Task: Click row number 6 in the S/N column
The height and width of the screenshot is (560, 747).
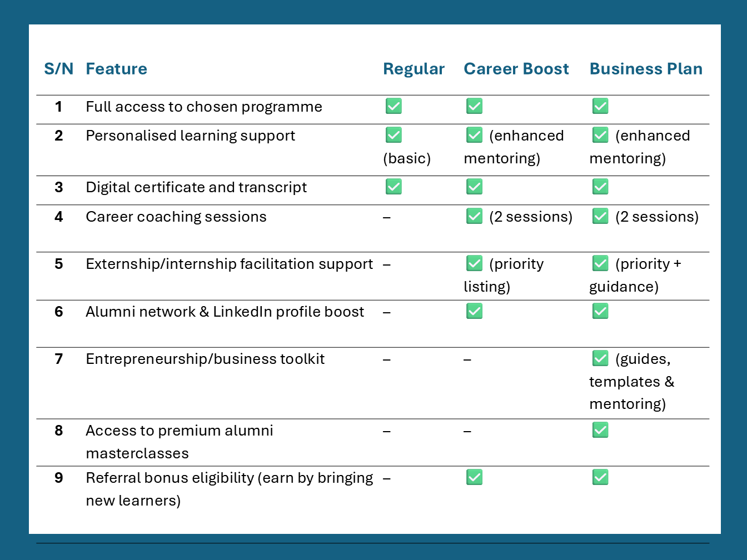Action: coord(58,312)
